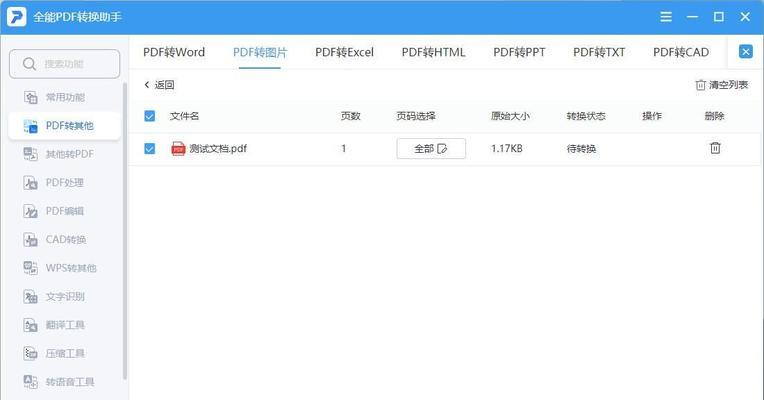Viewport: 764px width, 400px height.
Task: Open the PDF转TXT tab
Action: (599, 52)
